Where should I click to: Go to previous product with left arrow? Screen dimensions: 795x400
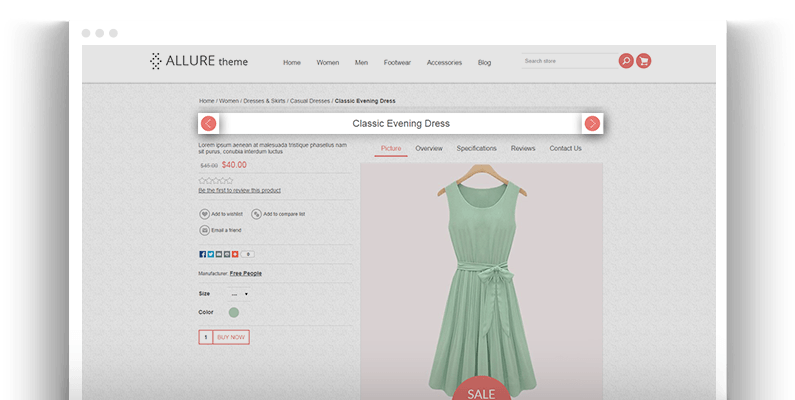pos(208,123)
